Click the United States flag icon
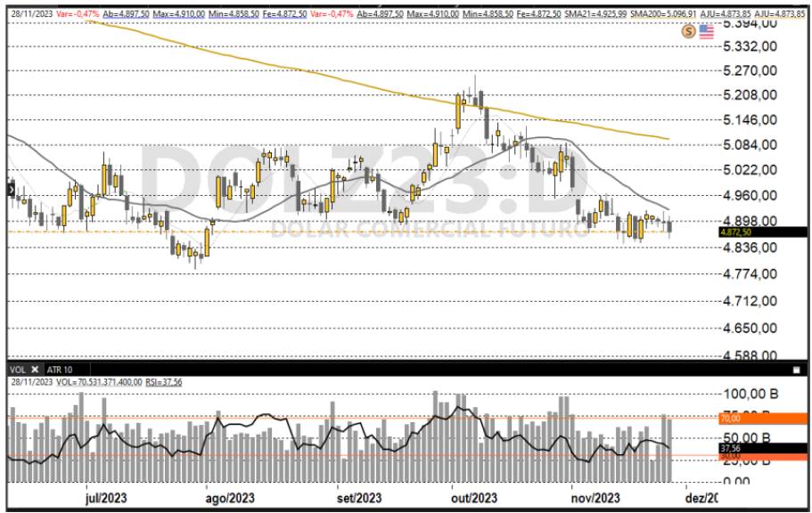Viewport: 812px width, 513px height. tap(707, 31)
